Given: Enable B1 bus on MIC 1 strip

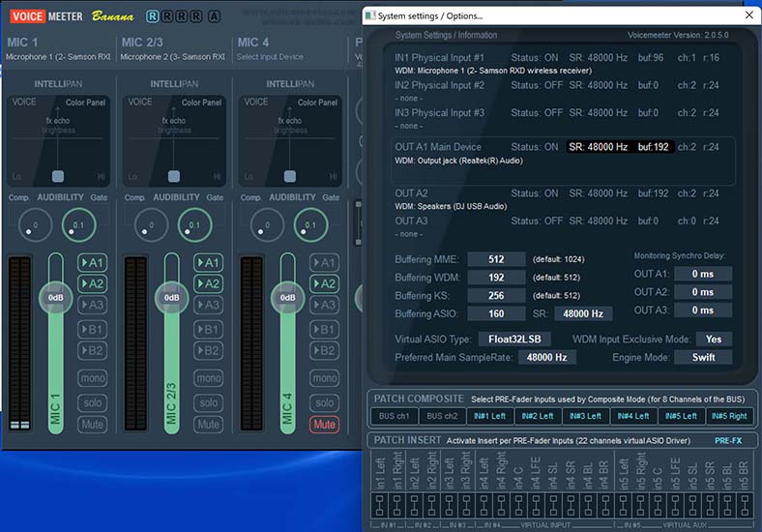Looking at the screenshot, I should click(92, 330).
